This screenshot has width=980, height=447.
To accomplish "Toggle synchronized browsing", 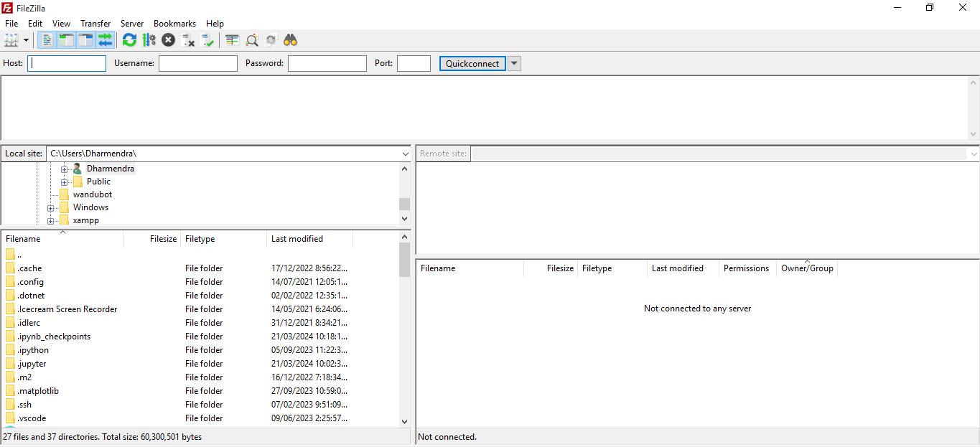I will coord(271,40).
